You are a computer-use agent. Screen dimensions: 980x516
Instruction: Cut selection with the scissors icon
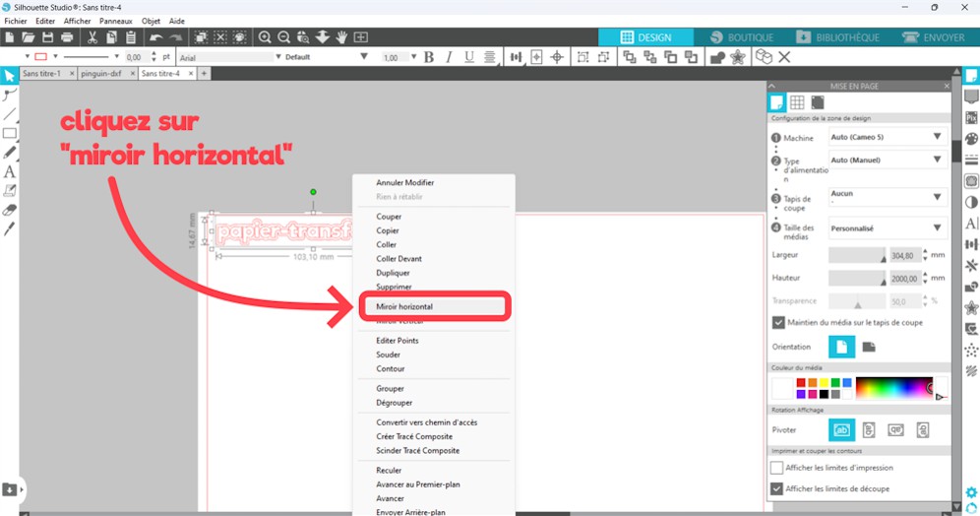(92, 37)
